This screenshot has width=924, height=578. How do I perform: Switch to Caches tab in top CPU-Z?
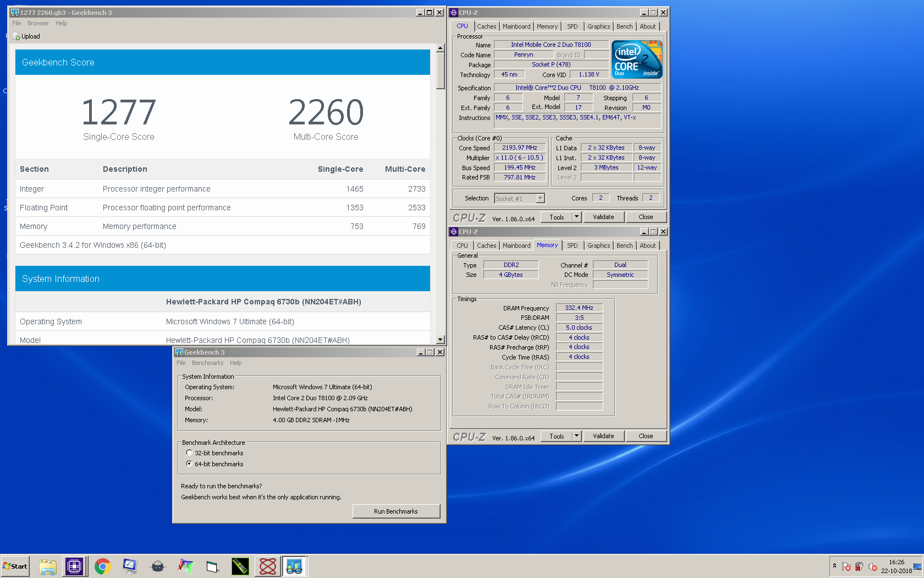[x=486, y=26]
